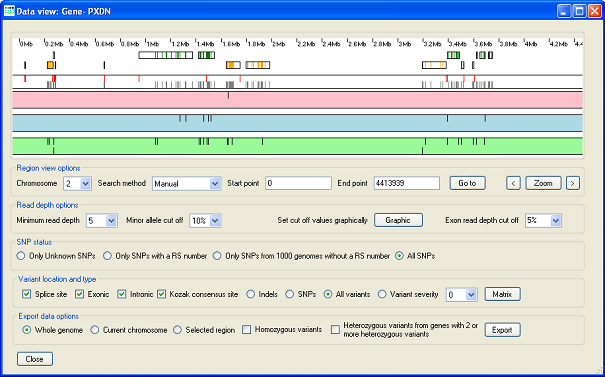
Task: Open the Minor allele cut off dropdown
Action: tap(215, 221)
